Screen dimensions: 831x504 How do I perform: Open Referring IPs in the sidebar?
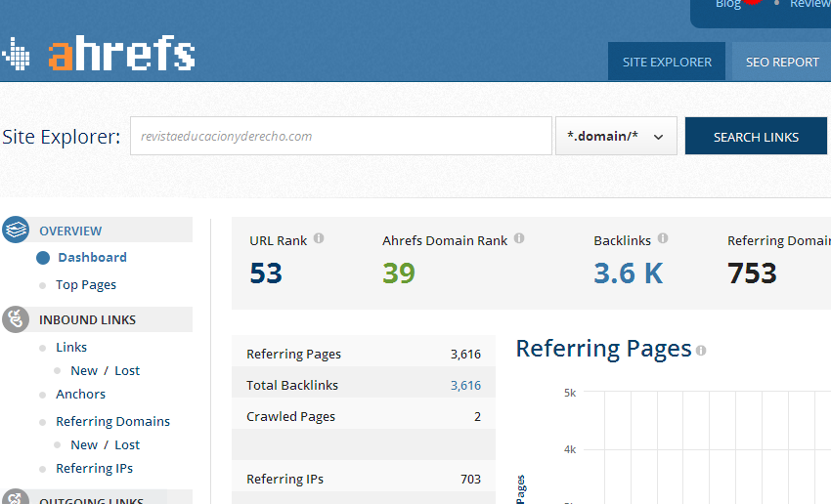click(x=94, y=468)
